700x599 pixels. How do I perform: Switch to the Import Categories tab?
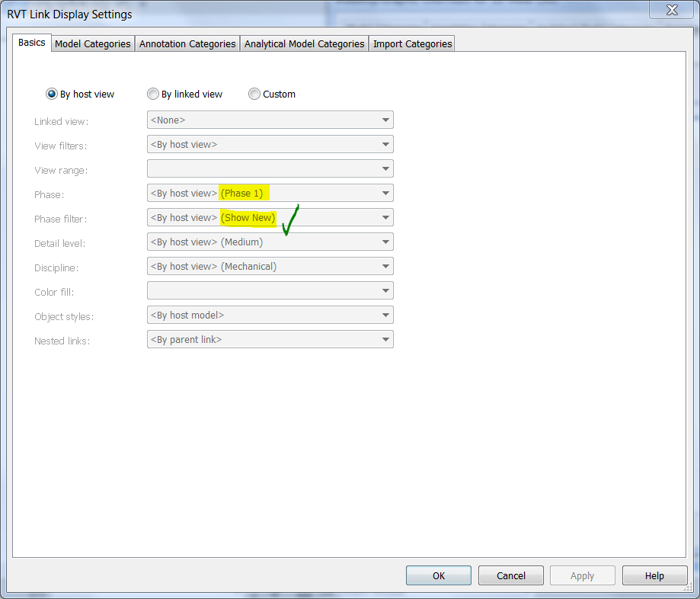pyautogui.click(x=411, y=43)
